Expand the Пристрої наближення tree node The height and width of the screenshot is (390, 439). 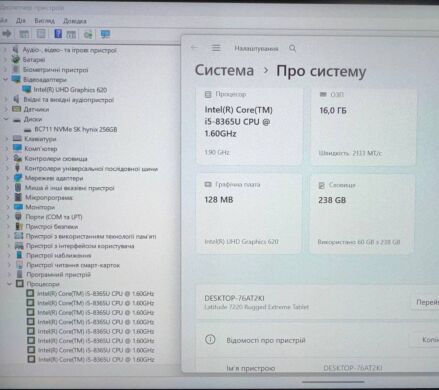pyautogui.click(x=9, y=255)
